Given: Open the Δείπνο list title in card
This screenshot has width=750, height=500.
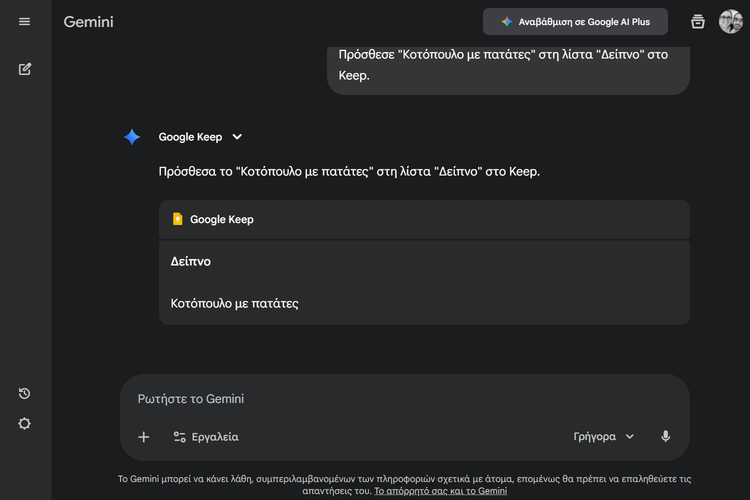Looking at the screenshot, I should [191, 261].
